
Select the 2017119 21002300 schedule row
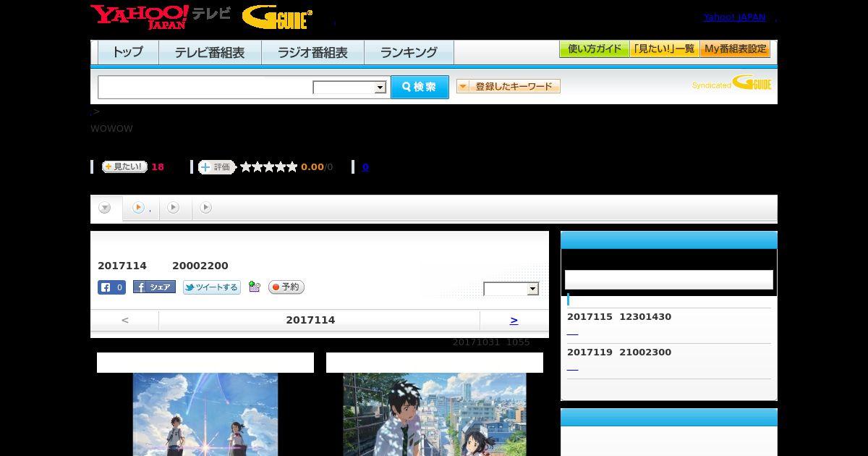point(619,352)
